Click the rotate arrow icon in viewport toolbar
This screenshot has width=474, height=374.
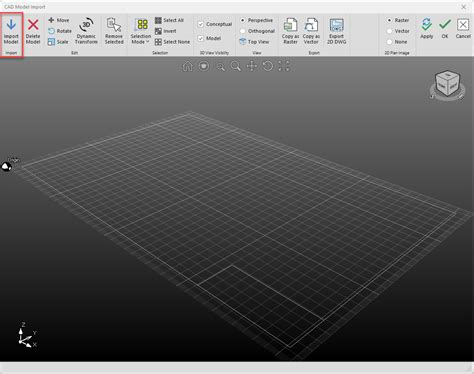pos(268,66)
